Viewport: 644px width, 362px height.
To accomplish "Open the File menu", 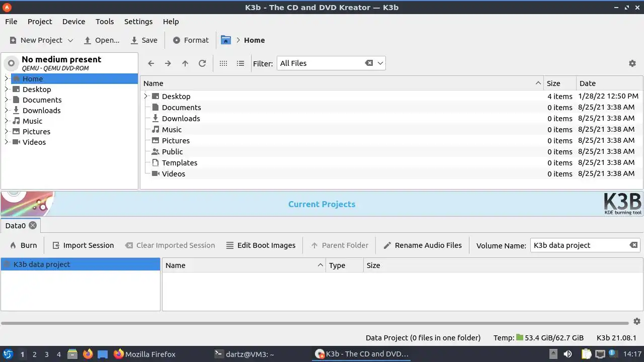I will (11, 22).
